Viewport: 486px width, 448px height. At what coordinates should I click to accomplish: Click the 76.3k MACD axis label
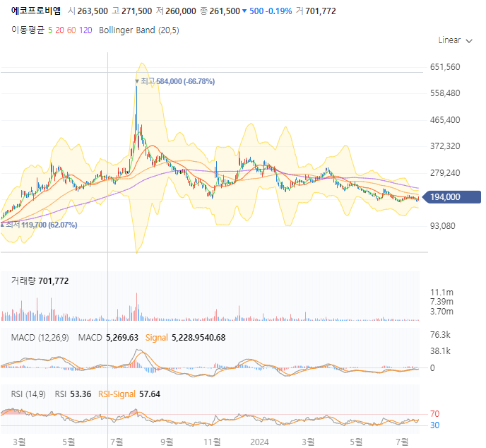coord(440,335)
